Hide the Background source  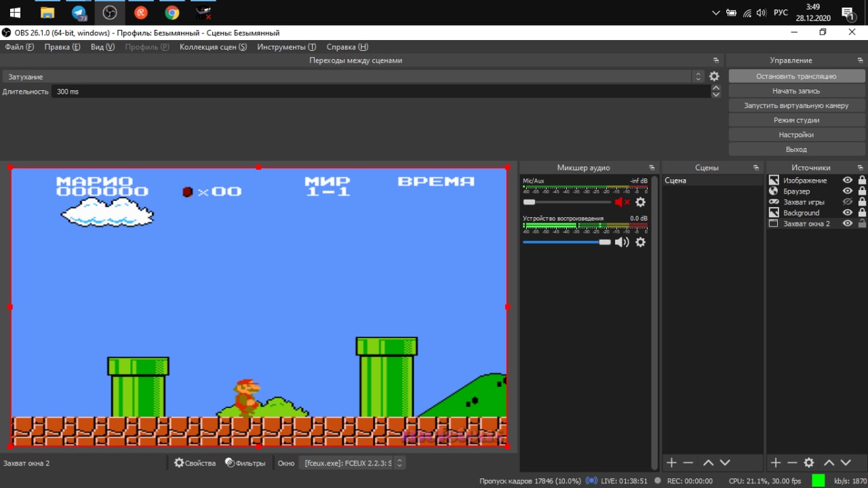(848, 213)
